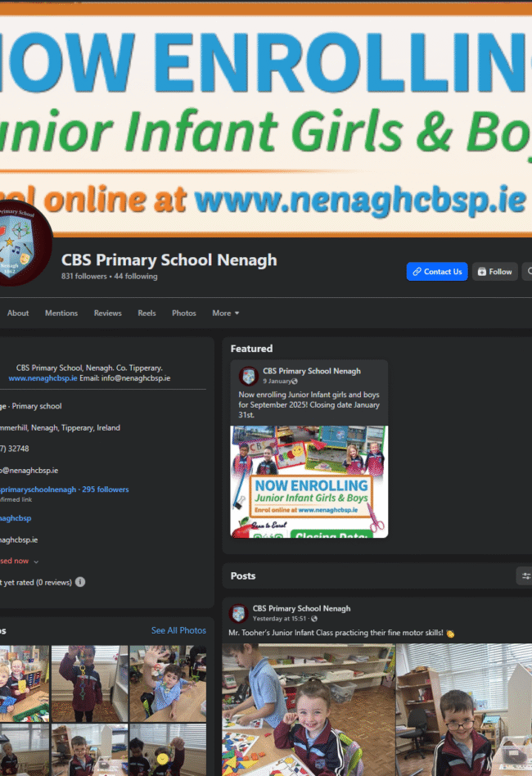Open the posts filter settings icon

[525, 575]
